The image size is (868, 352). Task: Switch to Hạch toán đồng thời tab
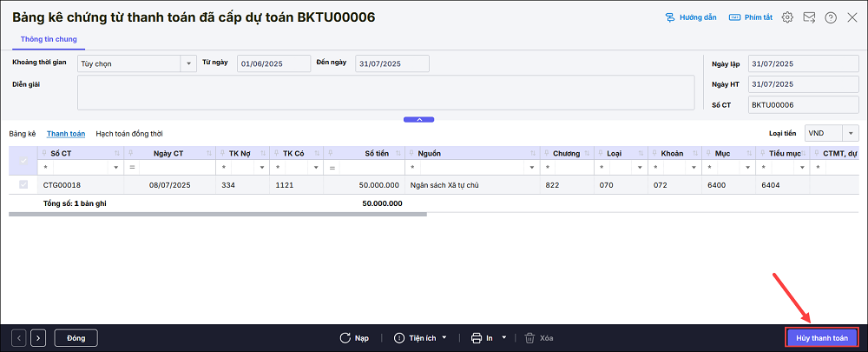pos(129,134)
